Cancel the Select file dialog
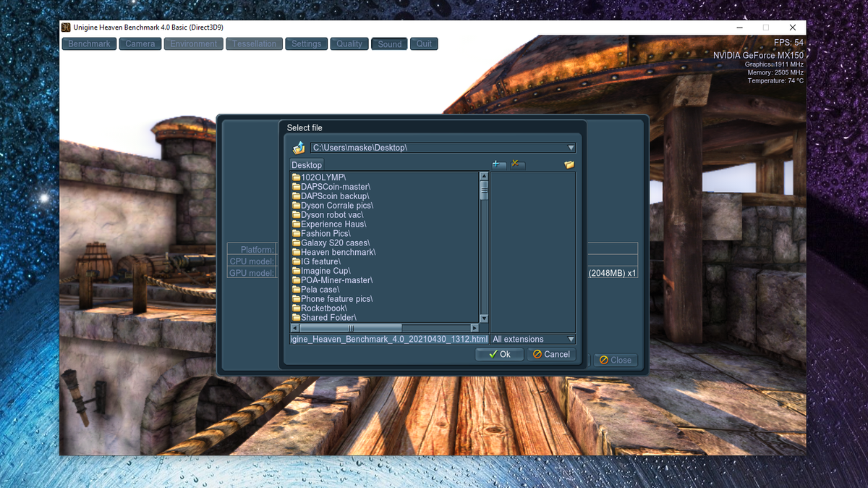The width and height of the screenshot is (868, 488). (551, 354)
